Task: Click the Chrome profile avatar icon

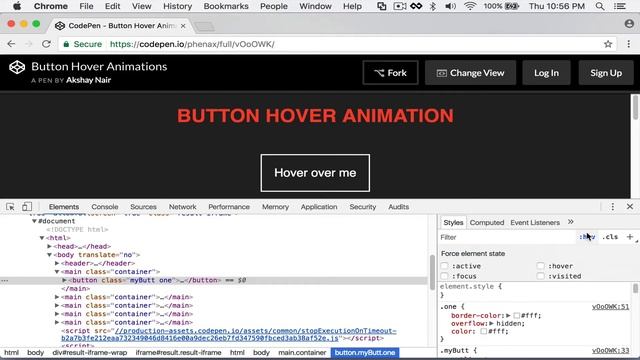Action: click(x=629, y=24)
